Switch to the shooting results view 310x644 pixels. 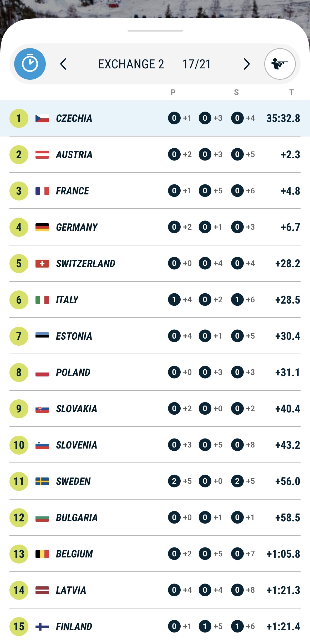(x=280, y=64)
